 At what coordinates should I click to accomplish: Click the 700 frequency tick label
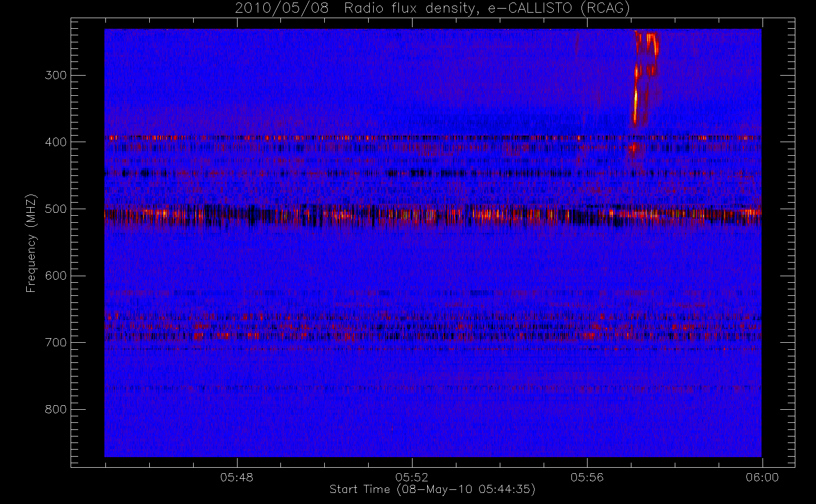(55, 343)
